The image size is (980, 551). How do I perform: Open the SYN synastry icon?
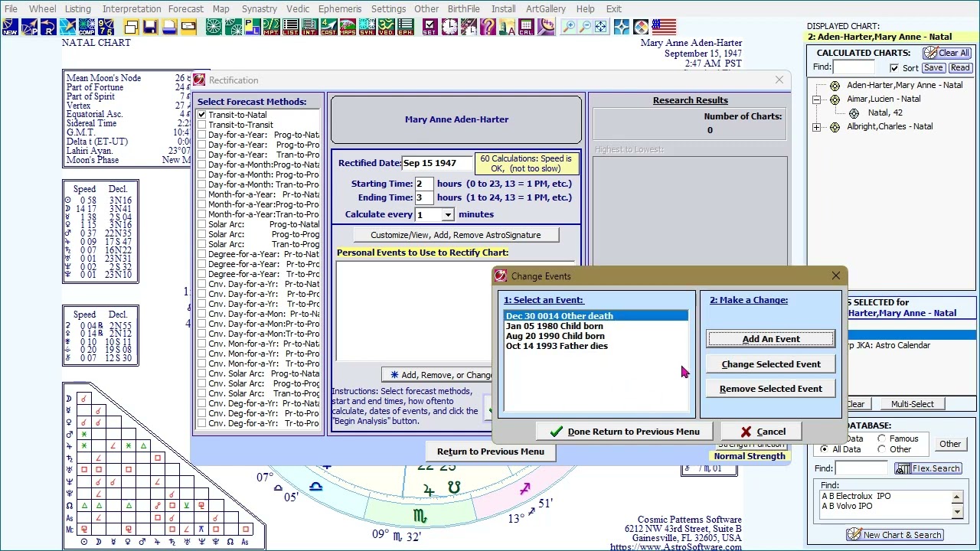click(x=367, y=28)
